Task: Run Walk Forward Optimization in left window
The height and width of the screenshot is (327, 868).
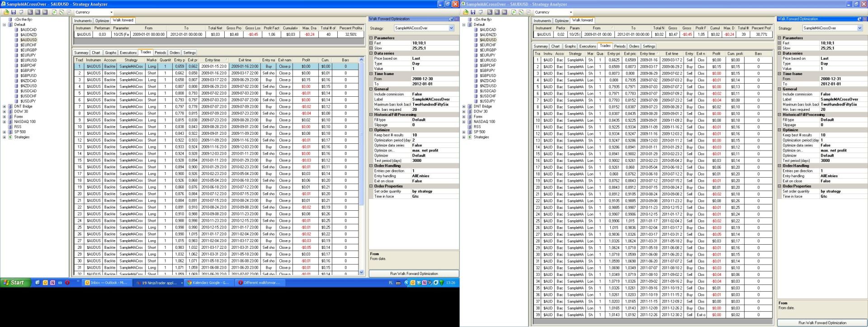Action: click(x=414, y=274)
